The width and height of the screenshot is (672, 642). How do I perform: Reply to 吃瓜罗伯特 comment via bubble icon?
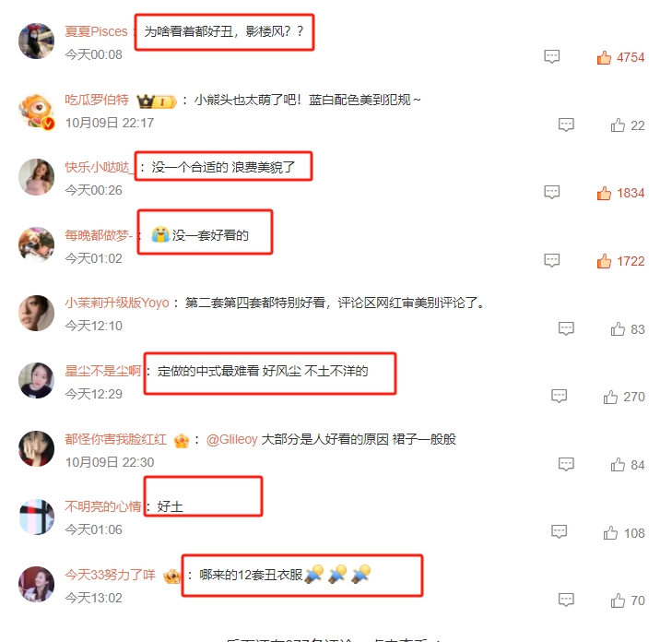point(566,125)
